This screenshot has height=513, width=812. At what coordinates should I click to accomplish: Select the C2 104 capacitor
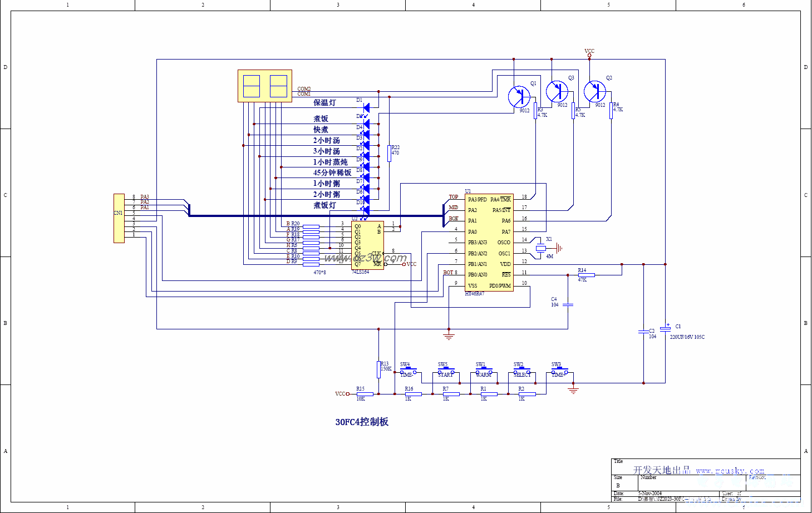pos(643,332)
